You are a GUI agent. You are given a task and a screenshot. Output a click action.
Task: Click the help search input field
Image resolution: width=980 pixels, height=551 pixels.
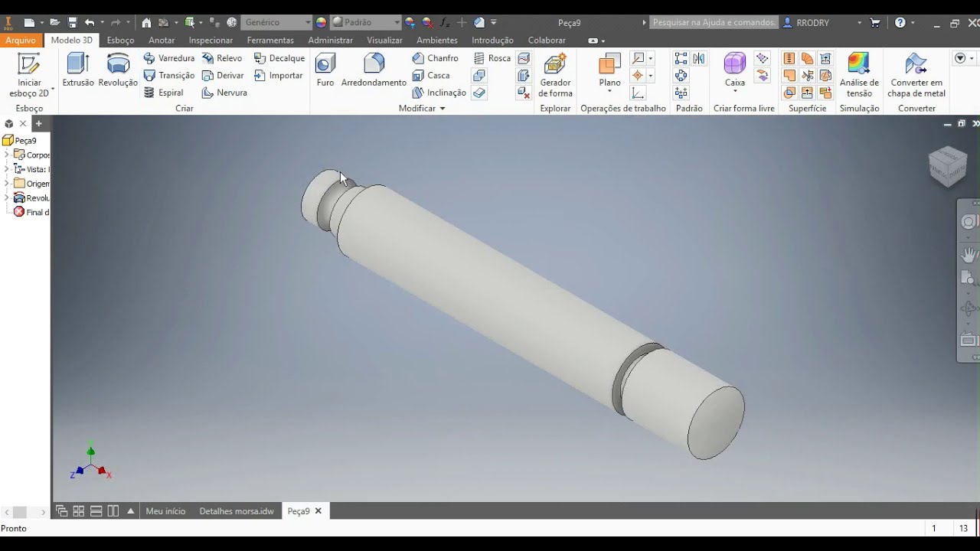click(x=714, y=23)
